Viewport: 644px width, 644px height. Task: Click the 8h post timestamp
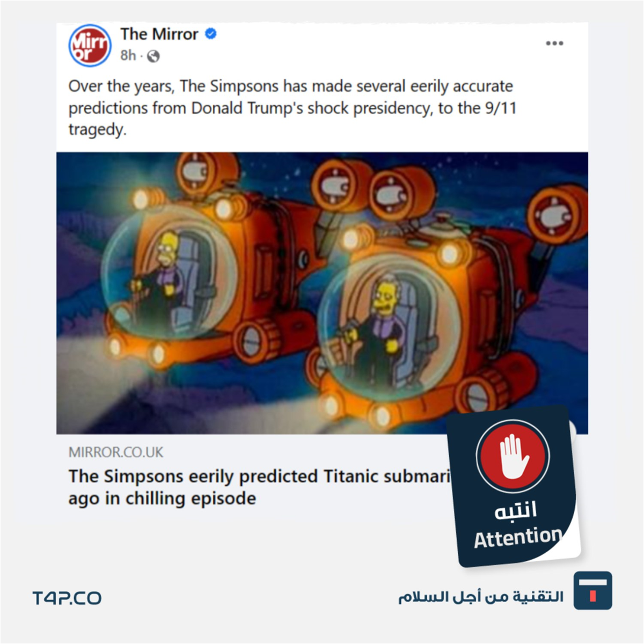click(x=128, y=55)
